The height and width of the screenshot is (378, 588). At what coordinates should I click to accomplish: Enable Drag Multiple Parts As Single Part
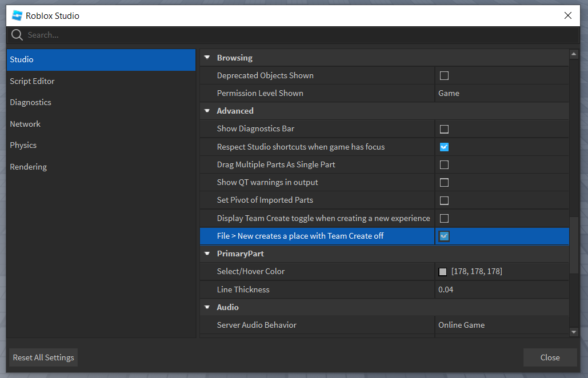(x=444, y=164)
